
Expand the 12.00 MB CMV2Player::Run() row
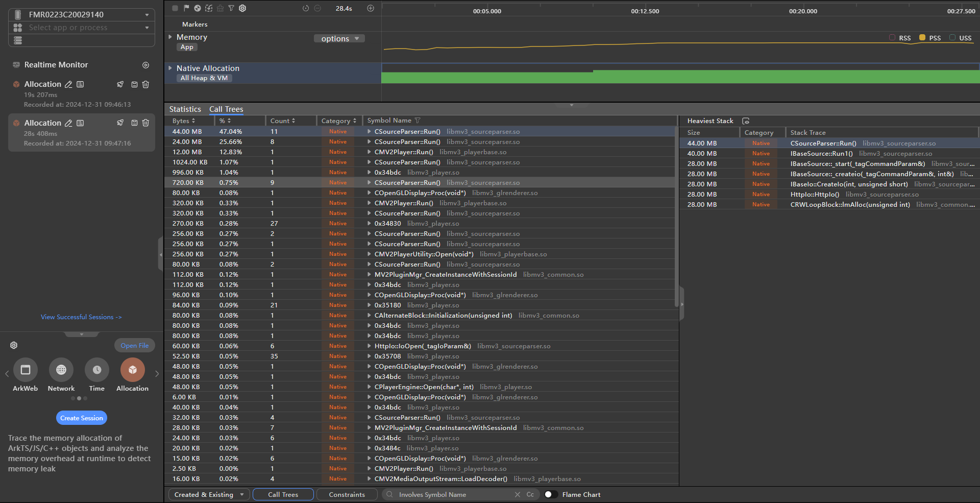click(369, 152)
